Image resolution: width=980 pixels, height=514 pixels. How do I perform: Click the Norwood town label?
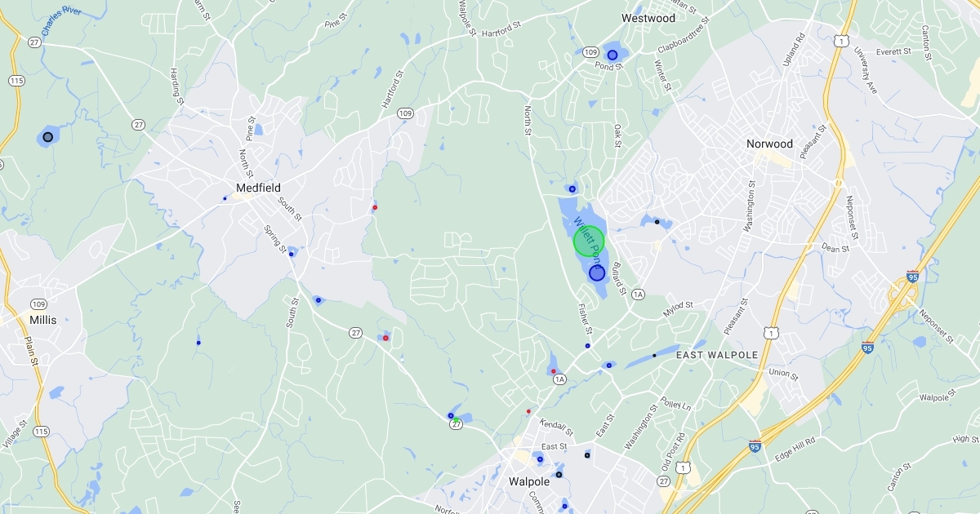769,144
